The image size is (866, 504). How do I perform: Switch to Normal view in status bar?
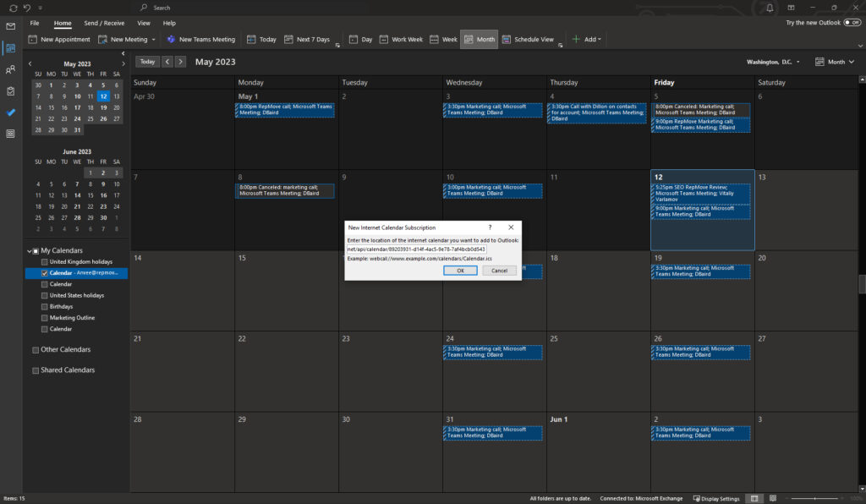coord(754,498)
